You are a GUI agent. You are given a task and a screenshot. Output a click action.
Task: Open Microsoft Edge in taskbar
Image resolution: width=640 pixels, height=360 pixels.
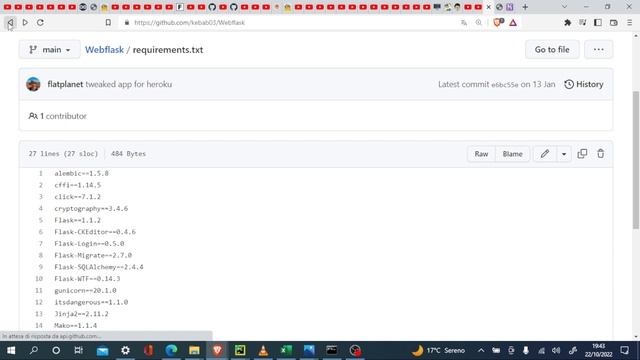[171, 351]
